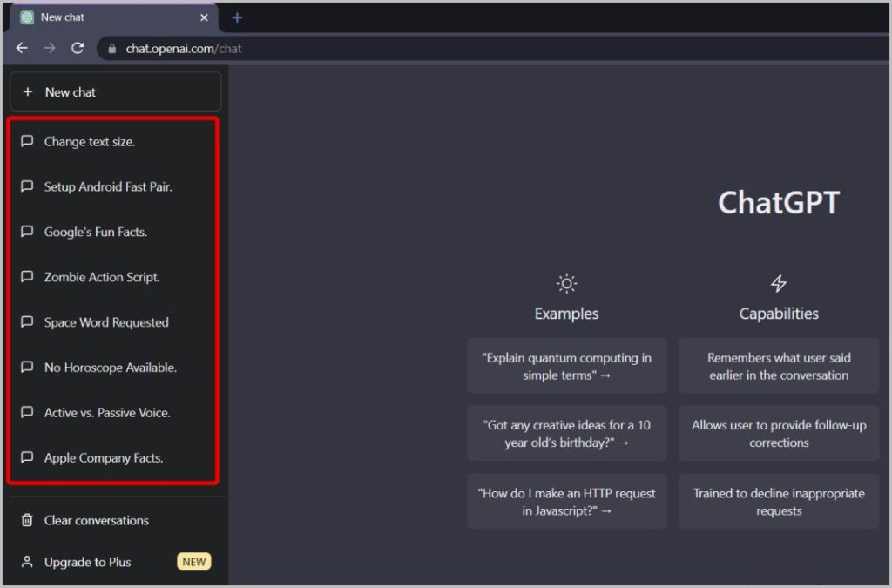Image resolution: width=892 pixels, height=588 pixels.
Task: Open a new browser tab with plus
Action: tap(237, 17)
